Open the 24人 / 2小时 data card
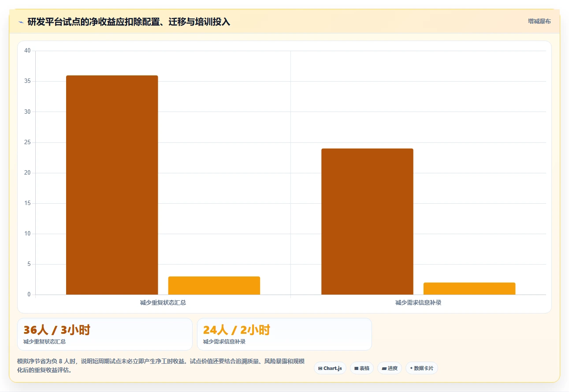The height and width of the screenshot is (392, 569). 284,334
